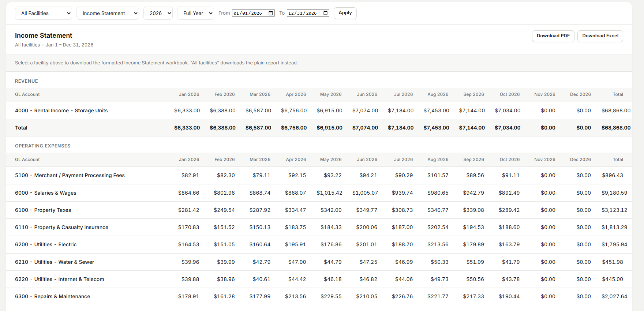The image size is (644, 311).
Task: Click the bold Total row label under Revenue
Action: click(x=21, y=128)
